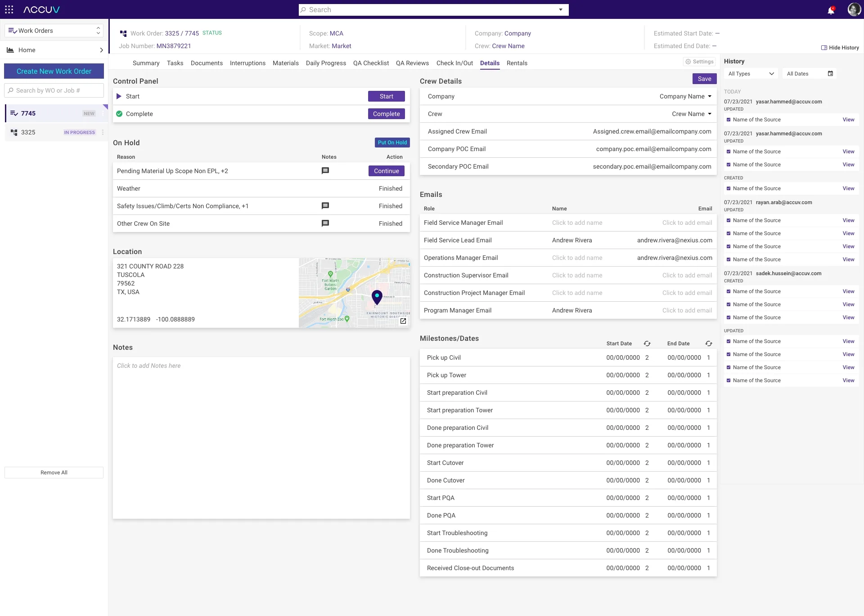
Task: Open the All Types history filter
Action: tap(751, 74)
